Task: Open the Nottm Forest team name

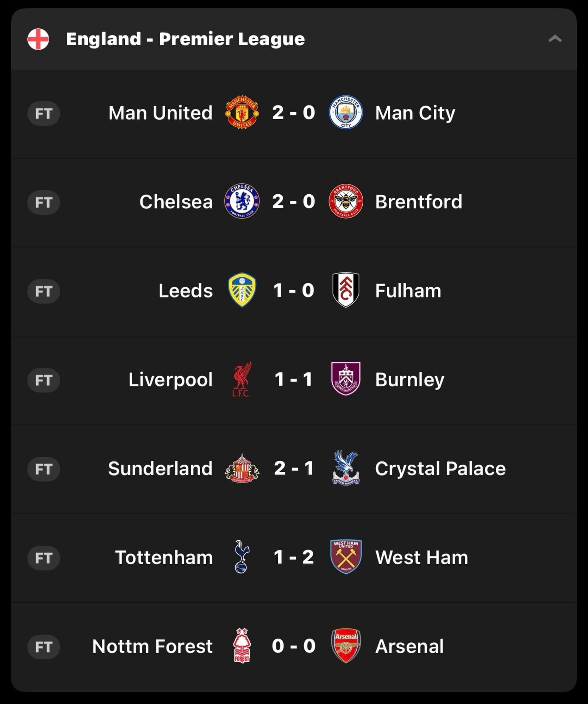Action: (152, 646)
